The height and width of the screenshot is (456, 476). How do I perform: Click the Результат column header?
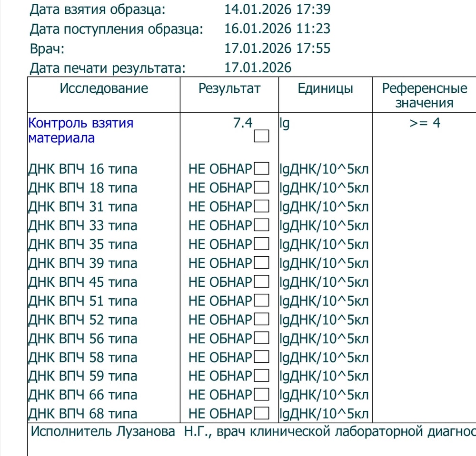229,88
